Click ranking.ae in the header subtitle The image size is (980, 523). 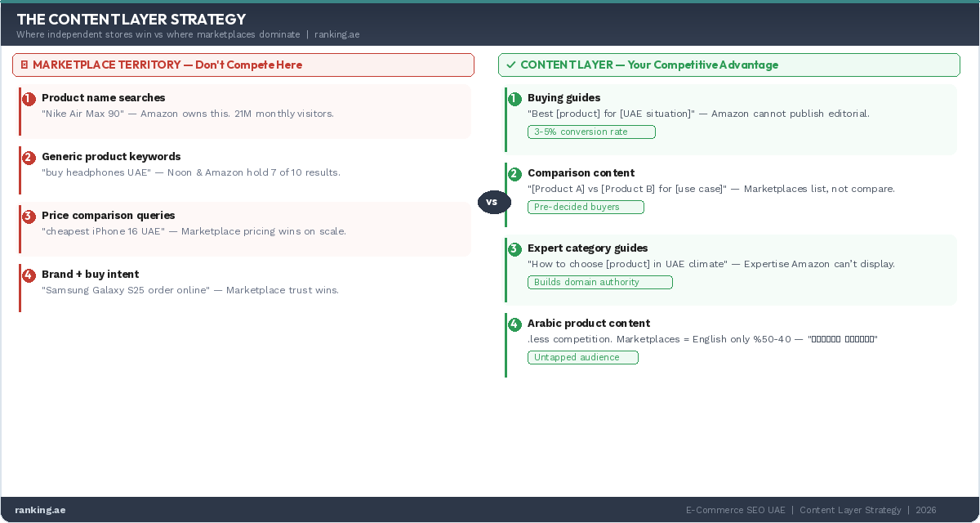(336, 34)
